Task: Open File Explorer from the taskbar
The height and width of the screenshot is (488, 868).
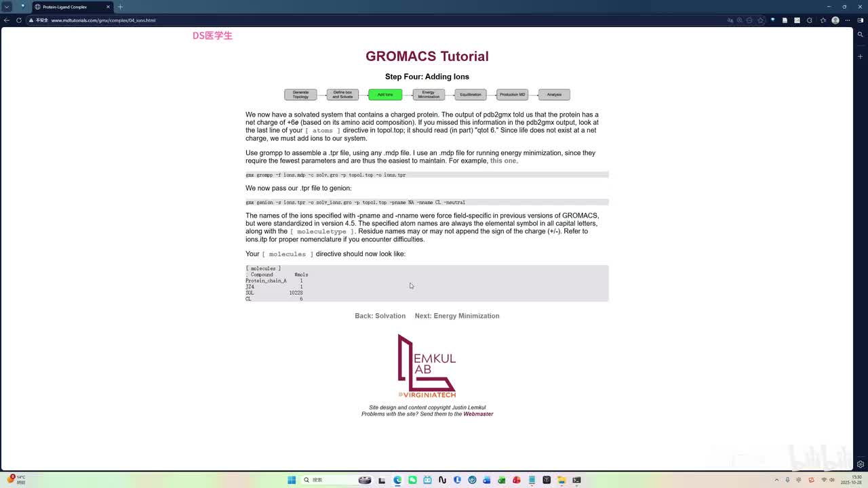Action: pyautogui.click(x=561, y=480)
